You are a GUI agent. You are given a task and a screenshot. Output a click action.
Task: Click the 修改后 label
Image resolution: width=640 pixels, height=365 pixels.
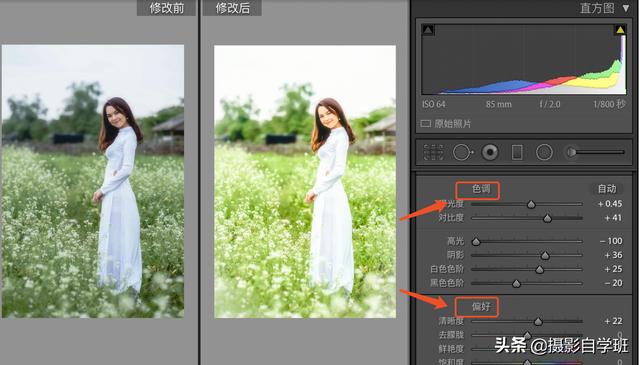pyautogui.click(x=232, y=8)
